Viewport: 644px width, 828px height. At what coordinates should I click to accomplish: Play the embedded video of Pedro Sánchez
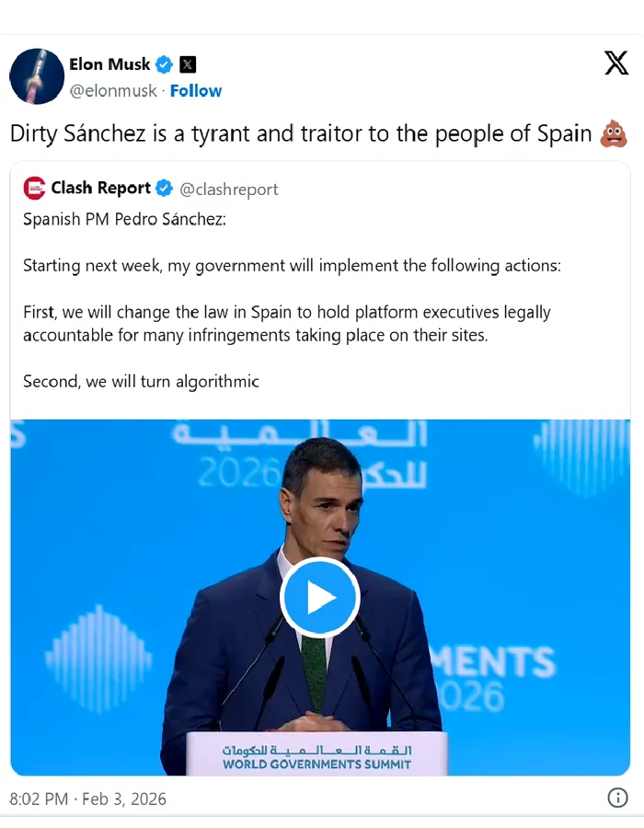[x=320, y=597]
